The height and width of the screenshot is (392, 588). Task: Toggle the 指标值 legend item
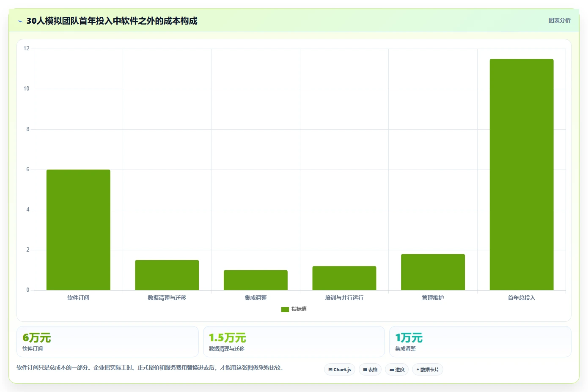tap(294, 309)
